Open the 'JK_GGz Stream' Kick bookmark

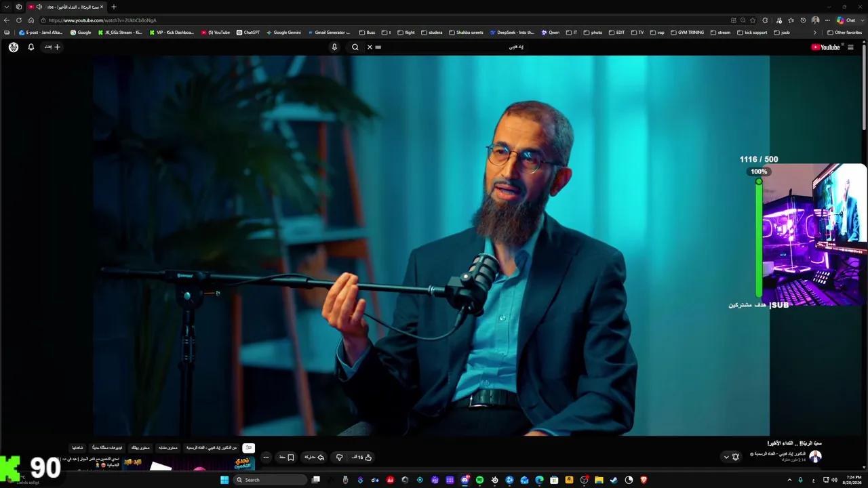121,33
